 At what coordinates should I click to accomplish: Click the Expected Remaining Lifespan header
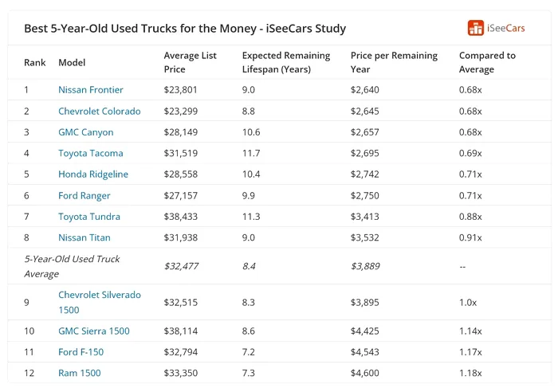click(285, 62)
